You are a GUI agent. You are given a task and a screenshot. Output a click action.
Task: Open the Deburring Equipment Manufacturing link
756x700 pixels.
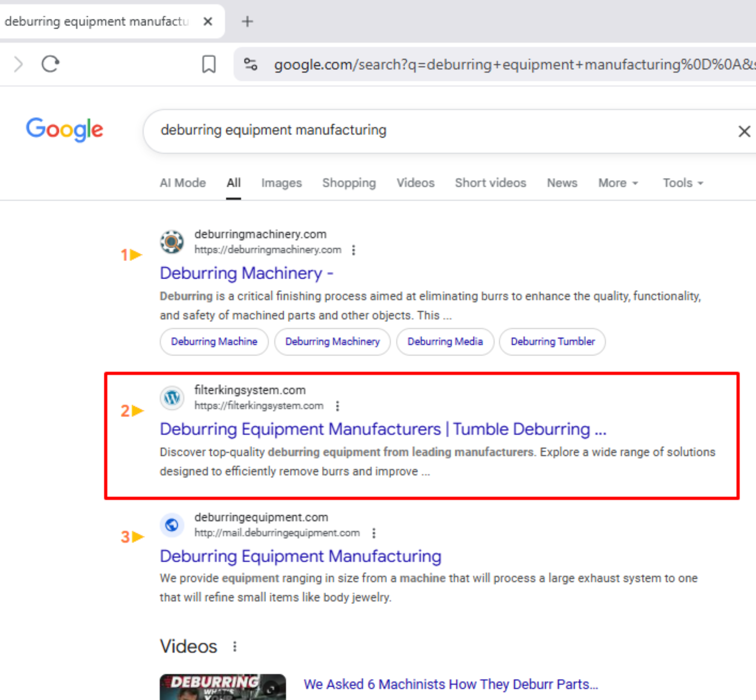pos(300,556)
